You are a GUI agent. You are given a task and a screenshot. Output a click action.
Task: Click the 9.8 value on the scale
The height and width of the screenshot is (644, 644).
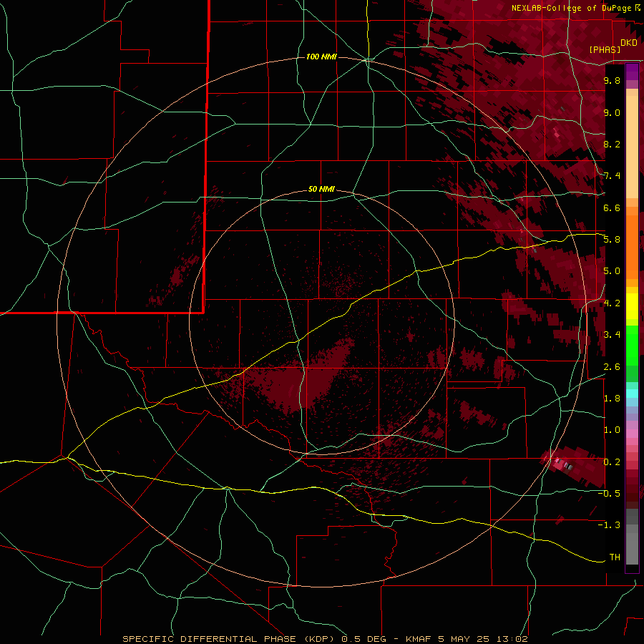point(612,80)
